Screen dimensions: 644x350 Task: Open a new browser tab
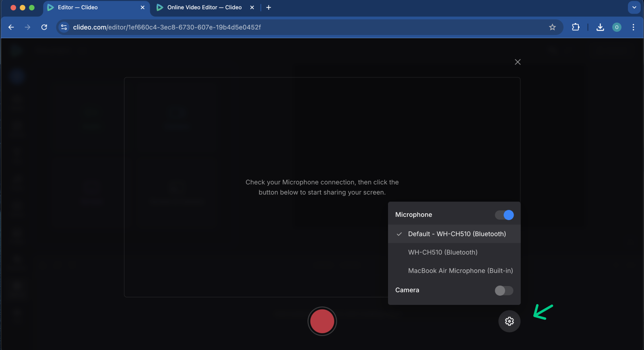(269, 8)
